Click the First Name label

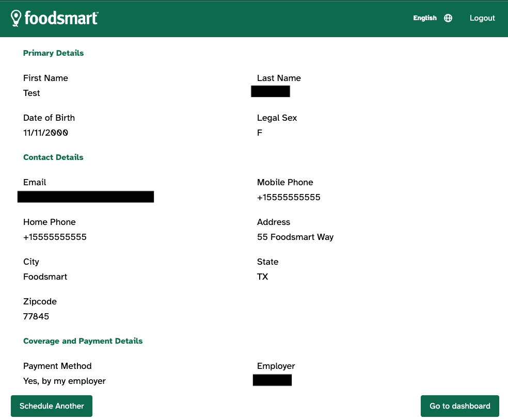pyautogui.click(x=45, y=78)
